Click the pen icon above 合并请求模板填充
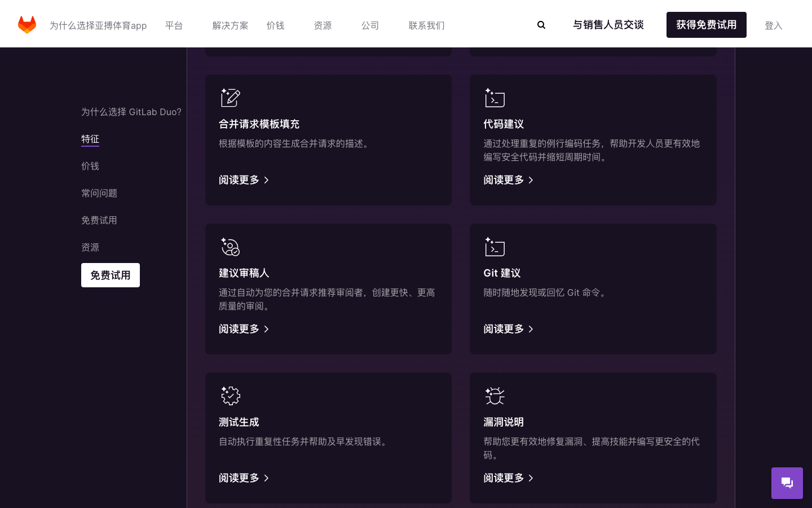 tap(231, 98)
